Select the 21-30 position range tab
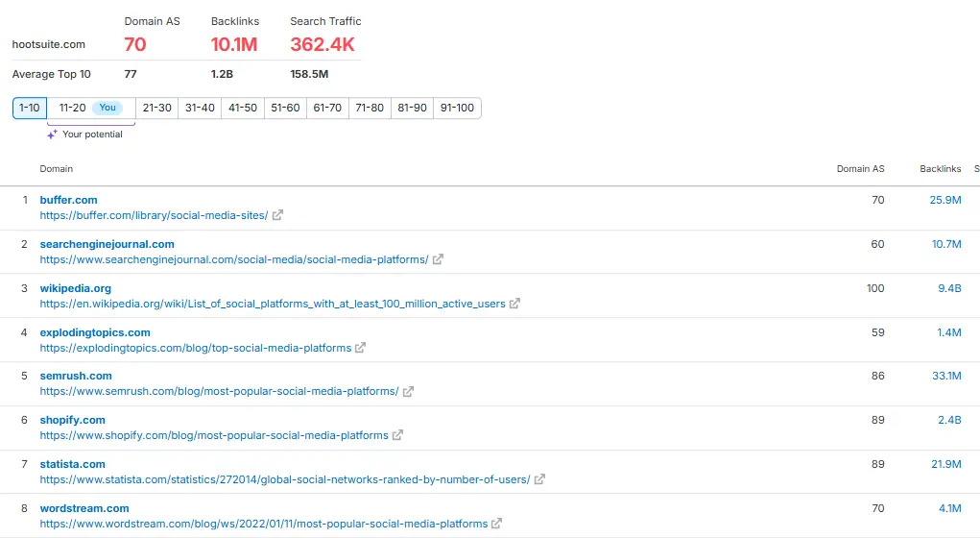This screenshot has width=980, height=538. tap(156, 108)
